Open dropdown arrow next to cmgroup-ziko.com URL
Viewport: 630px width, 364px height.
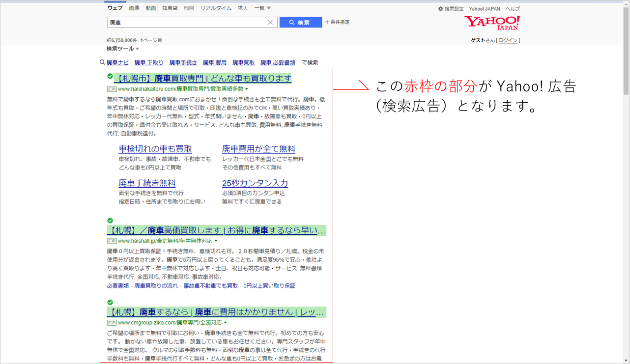[225, 323]
